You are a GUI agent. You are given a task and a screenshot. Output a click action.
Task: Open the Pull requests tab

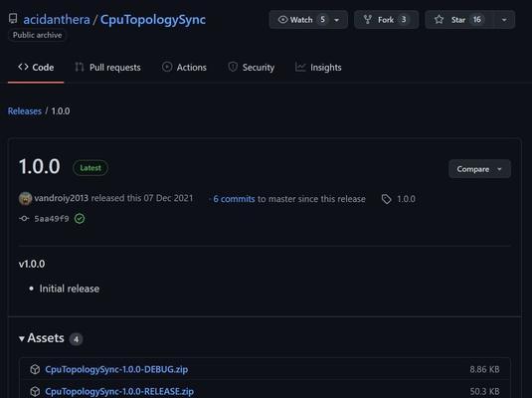(107, 68)
